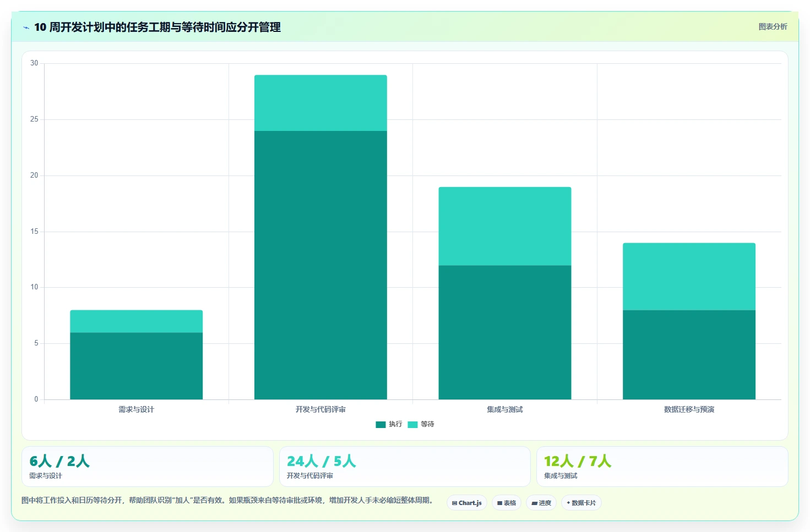Click the y-axis tick label 15
This screenshot has width=810, height=532.
click(34, 232)
